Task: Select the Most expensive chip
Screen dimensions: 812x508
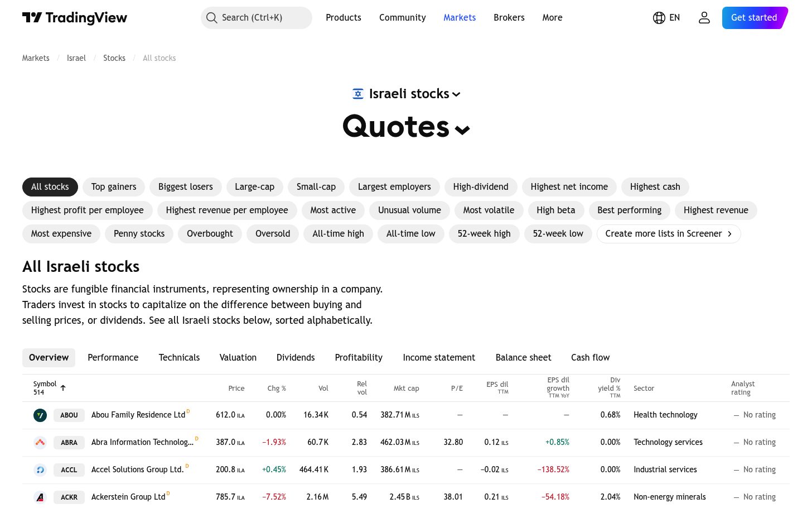Action: pyautogui.click(x=61, y=234)
